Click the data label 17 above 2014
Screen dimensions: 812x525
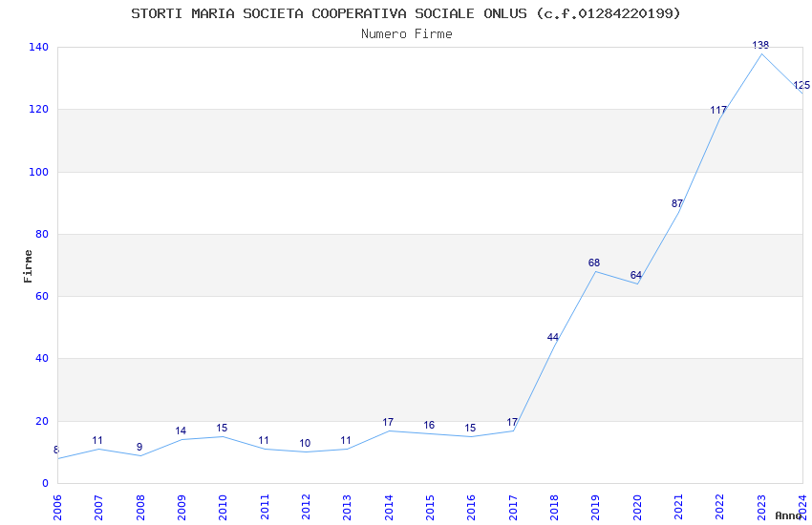pos(388,422)
